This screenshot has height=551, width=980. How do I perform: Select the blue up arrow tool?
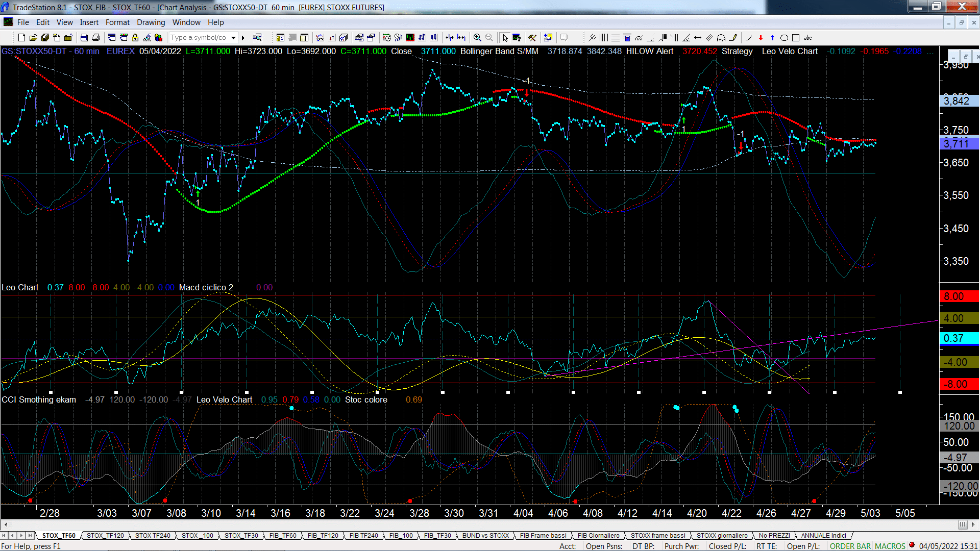(x=772, y=37)
